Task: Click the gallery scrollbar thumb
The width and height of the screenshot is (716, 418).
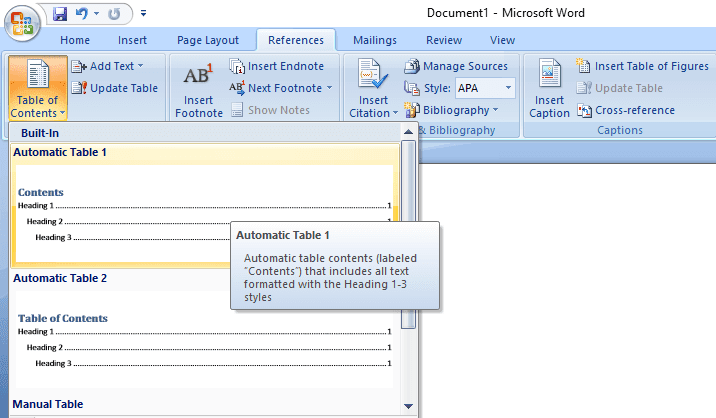Action: [x=408, y=235]
